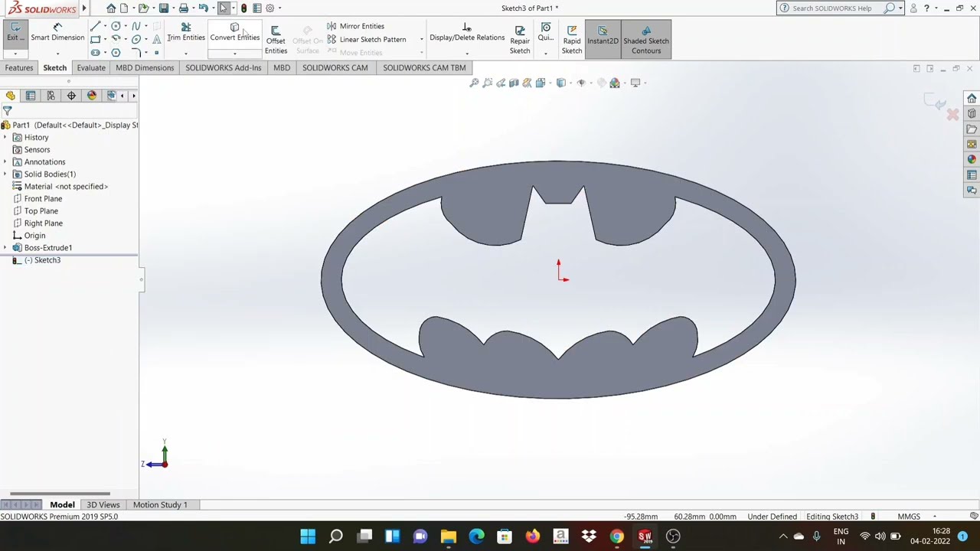
Task: Open Convert Entities dropdown arrow
Action: coord(234,54)
